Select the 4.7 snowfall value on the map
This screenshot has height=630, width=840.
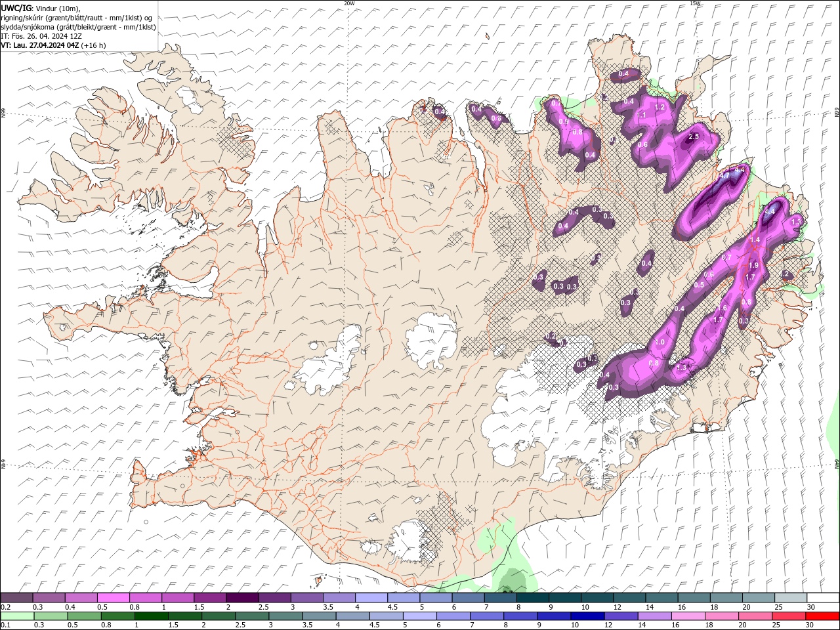tap(724, 177)
